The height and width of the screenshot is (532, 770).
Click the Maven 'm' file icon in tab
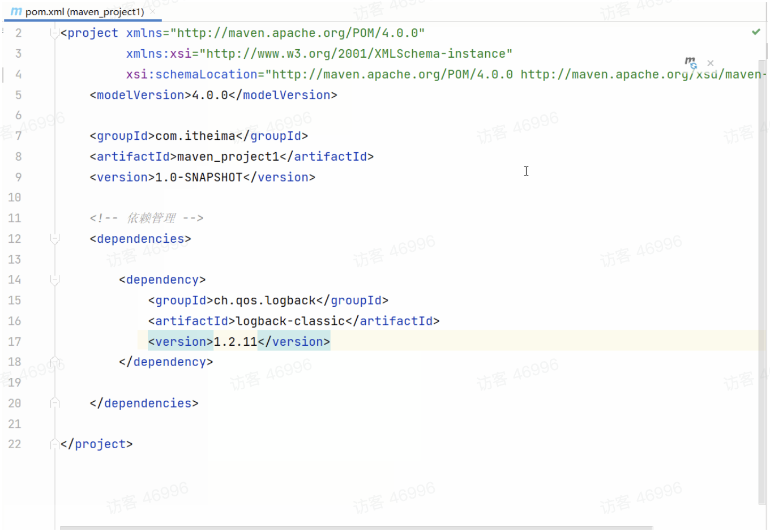(16, 11)
